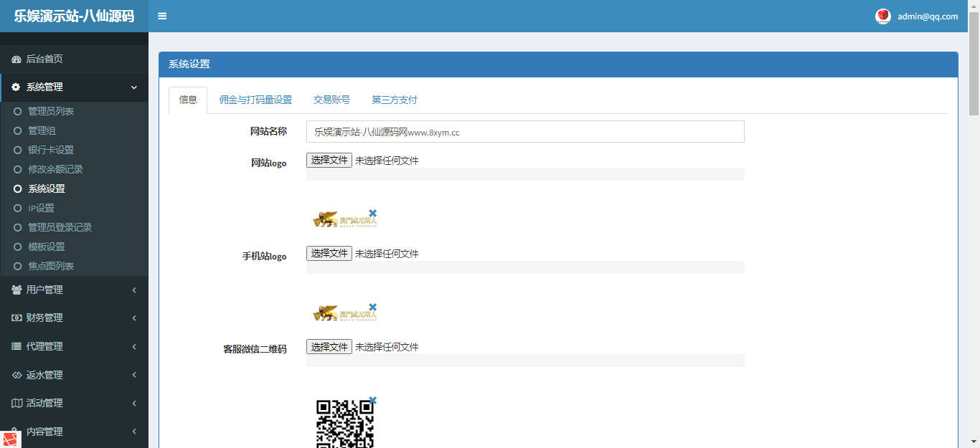Expand the 返水管理 menu chevron

[x=134, y=375]
